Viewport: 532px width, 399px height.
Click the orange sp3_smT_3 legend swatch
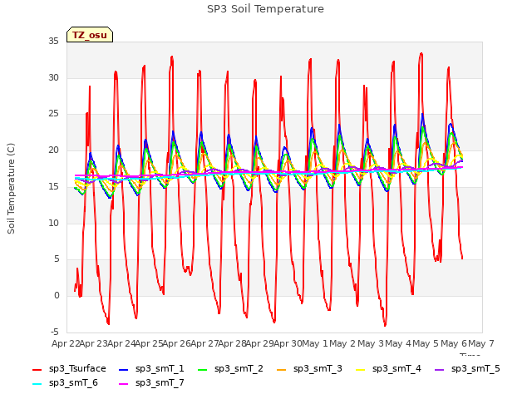tap(282, 370)
